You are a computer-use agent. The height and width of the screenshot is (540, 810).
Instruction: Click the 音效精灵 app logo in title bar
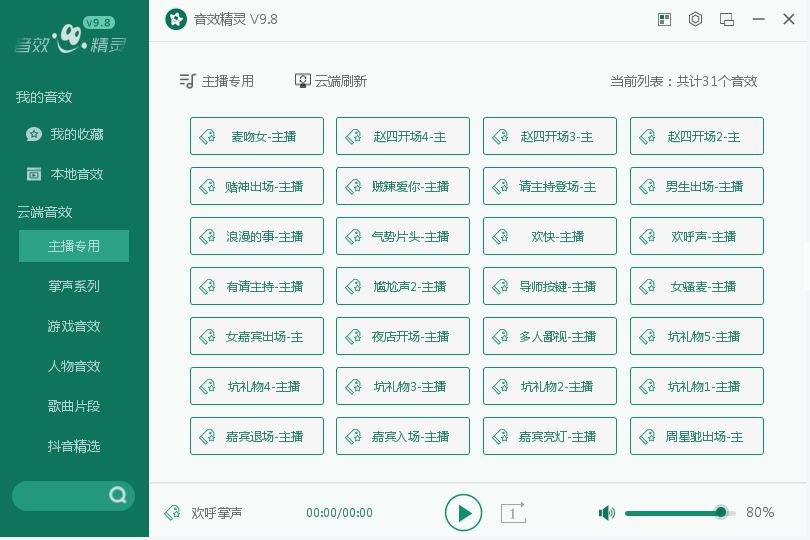176,20
